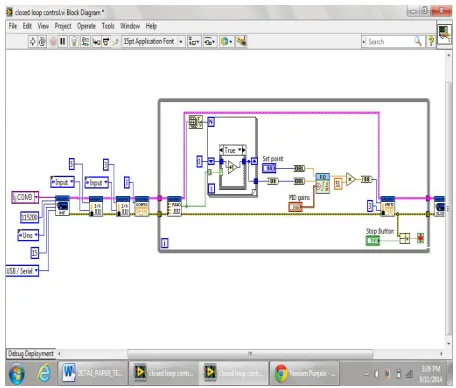Select the Arduino Close VI block

(x=440, y=206)
